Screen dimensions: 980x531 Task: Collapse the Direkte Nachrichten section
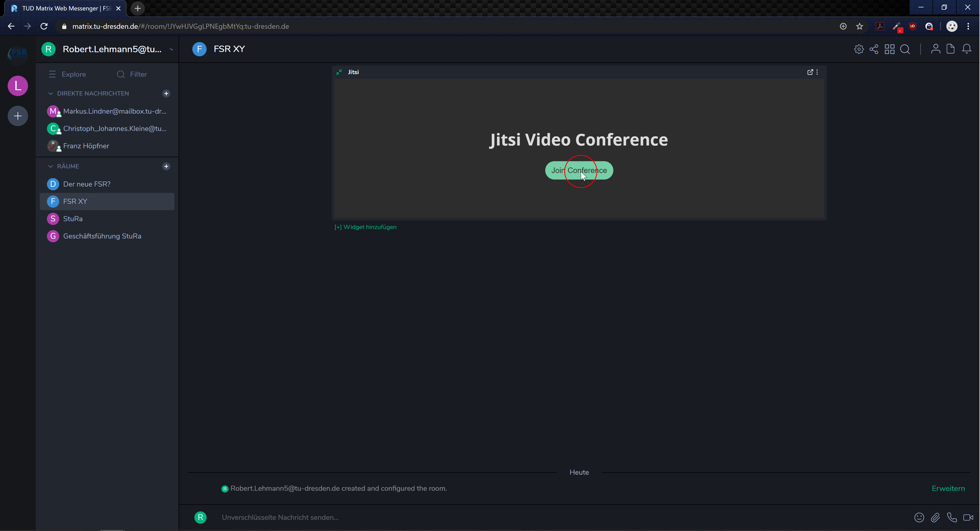[x=51, y=94]
